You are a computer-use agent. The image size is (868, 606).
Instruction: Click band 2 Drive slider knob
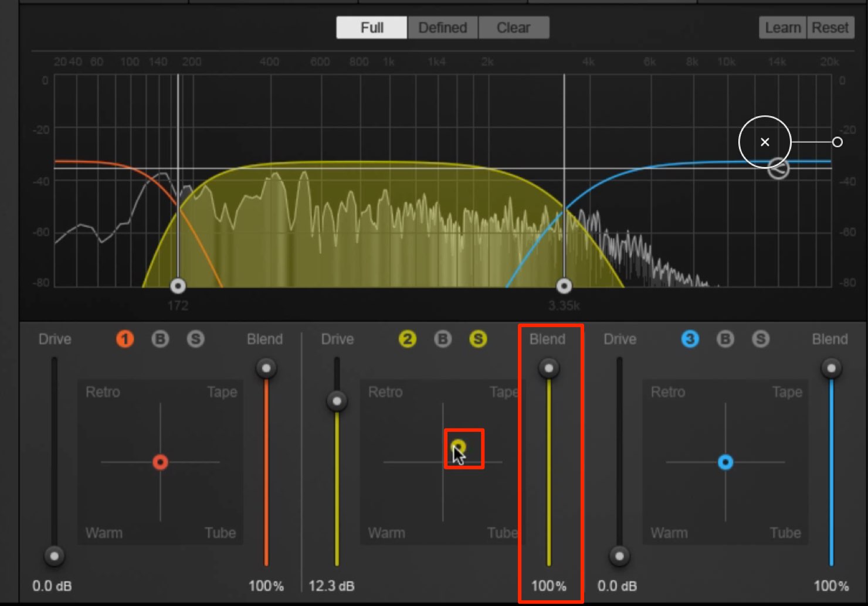337,401
